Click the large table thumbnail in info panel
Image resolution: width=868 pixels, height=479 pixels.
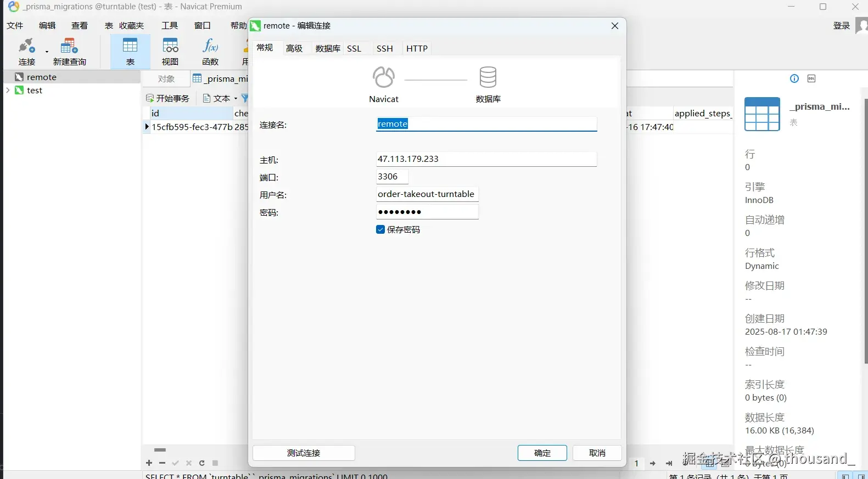tap(762, 114)
